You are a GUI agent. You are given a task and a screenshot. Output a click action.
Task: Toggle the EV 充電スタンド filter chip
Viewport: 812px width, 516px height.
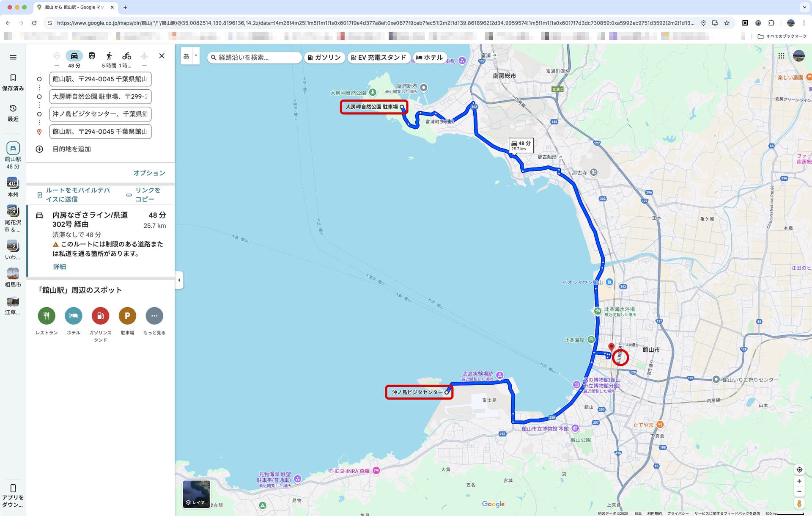click(379, 58)
